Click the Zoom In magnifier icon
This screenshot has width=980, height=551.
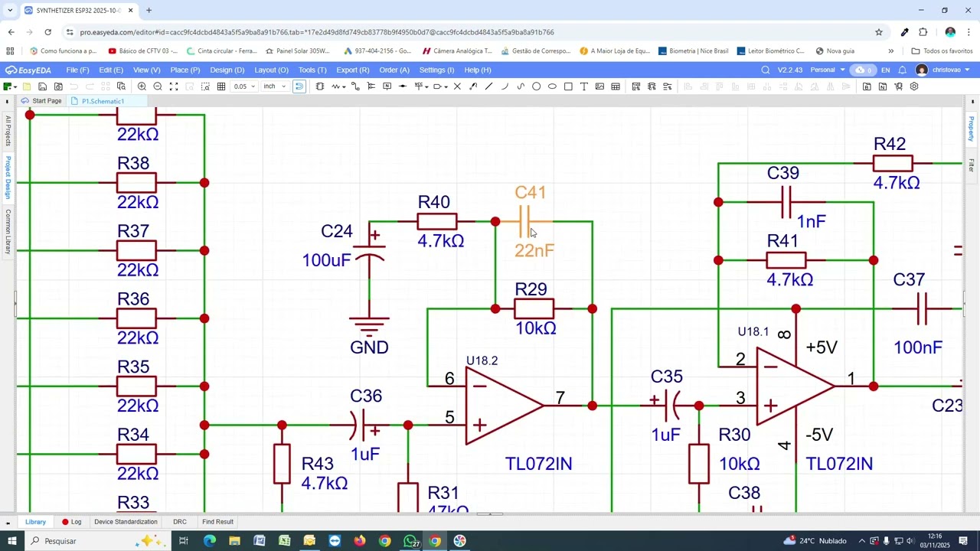[142, 86]
